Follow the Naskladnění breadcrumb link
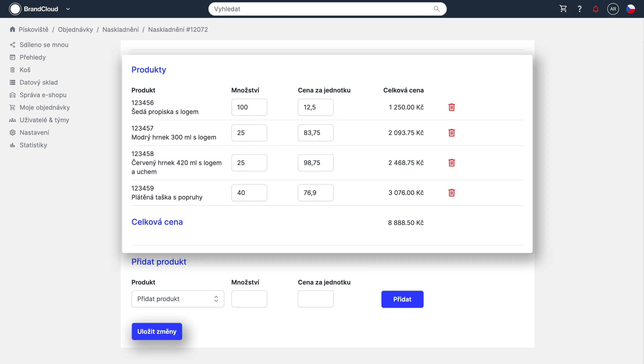 121,30
